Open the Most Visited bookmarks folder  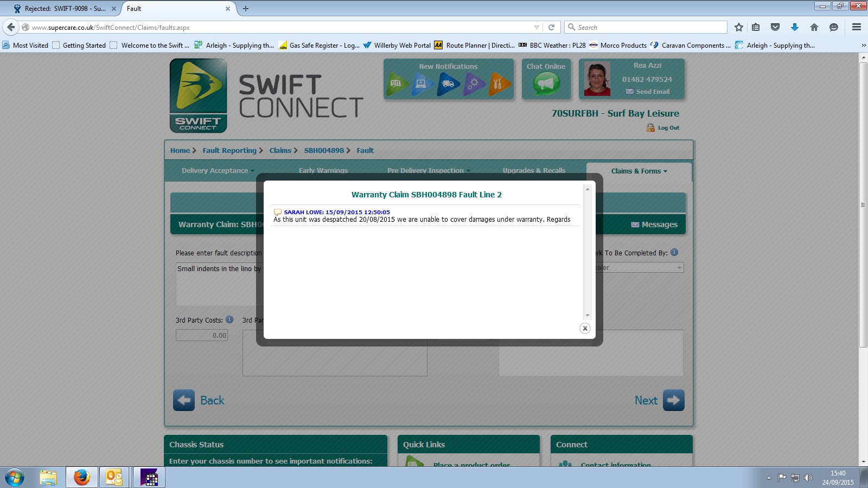[x=25, y=46]
